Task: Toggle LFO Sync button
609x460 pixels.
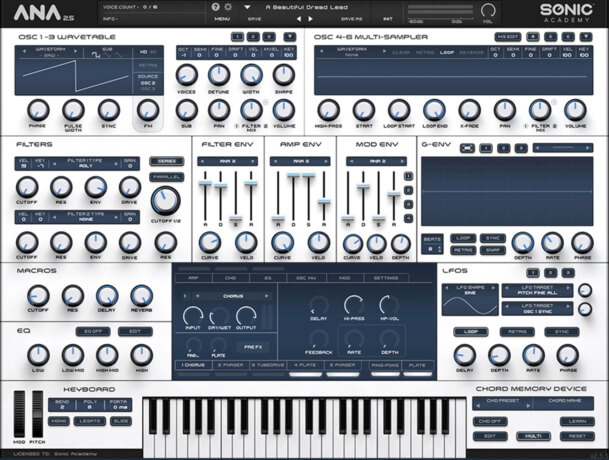Action: coord(562,332)
